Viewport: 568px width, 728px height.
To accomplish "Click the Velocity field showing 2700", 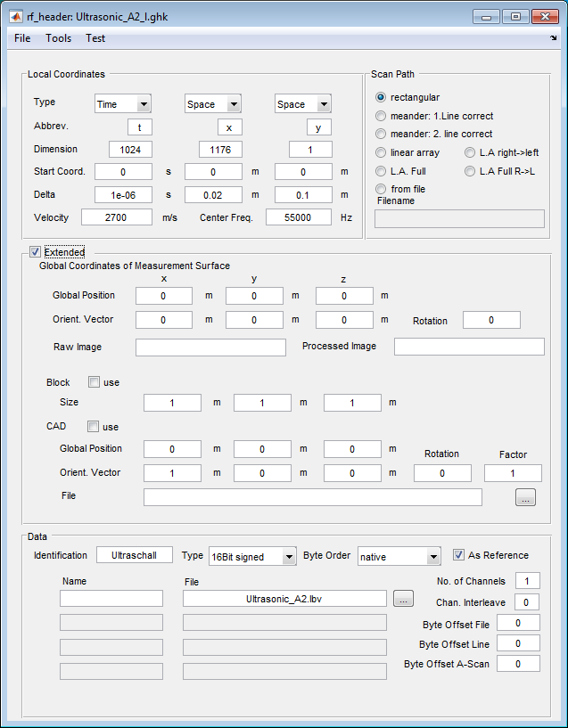I will [117, 217].
